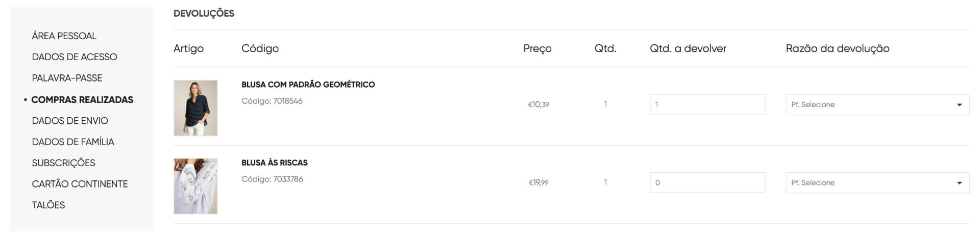
Task: Open Dados de Envio page
Action: coord(70,121)
